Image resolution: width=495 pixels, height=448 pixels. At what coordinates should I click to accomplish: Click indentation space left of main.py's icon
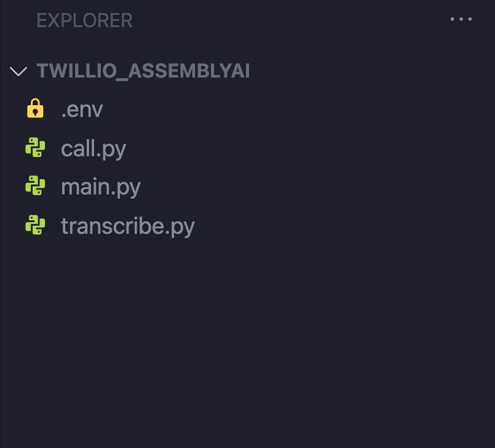pos(11,187)
